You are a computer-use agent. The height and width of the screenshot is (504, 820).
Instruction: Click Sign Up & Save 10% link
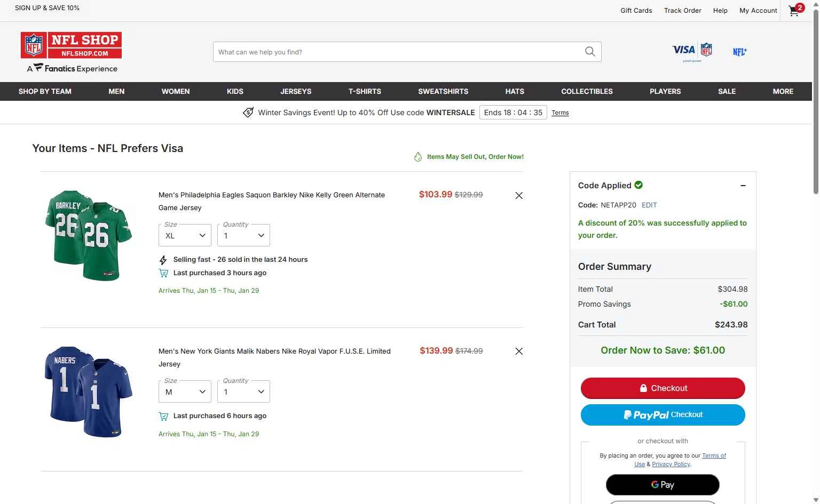(x=47, y=8)
